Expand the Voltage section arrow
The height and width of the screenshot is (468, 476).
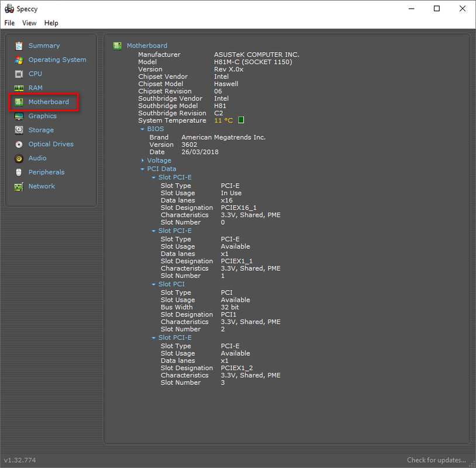[x=142, y=160]
